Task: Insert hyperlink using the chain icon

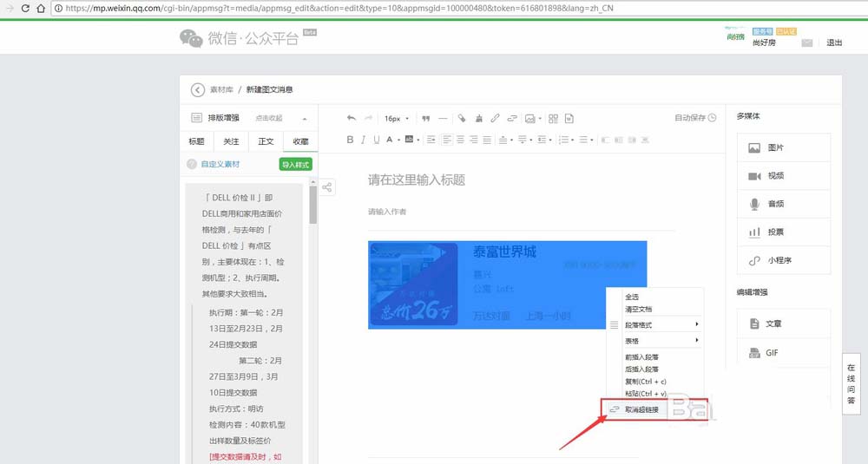Action: [495, 118]
